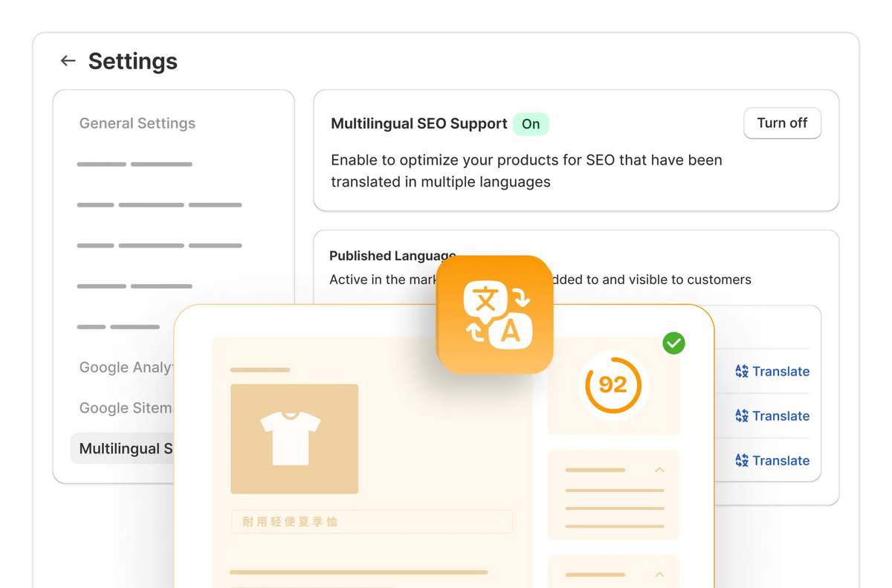Select the Multilingual sidebar item
This screenshot has height=588, width=892.
tap(123, 448)
